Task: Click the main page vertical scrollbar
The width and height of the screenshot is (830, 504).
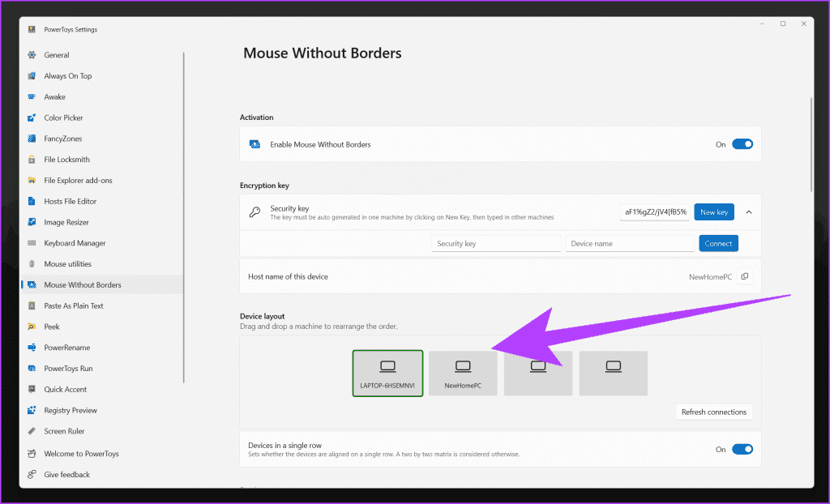Action: pyautogui.click(x=811, y=144)
